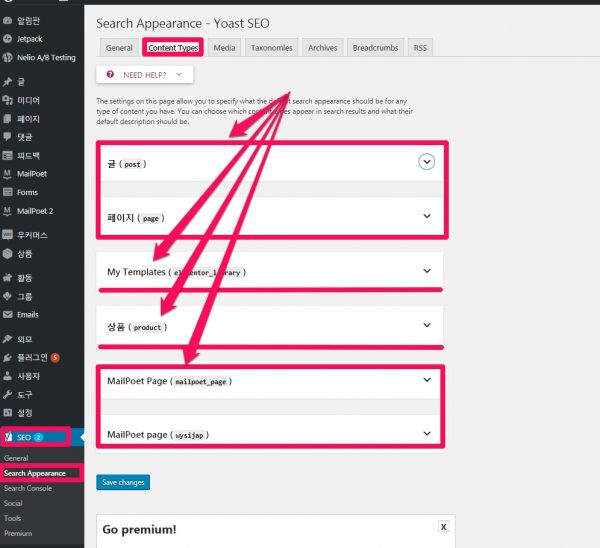Screen dimensions: 600x548
Task: Expand the 글 (post) section
Action: (427, 162)
